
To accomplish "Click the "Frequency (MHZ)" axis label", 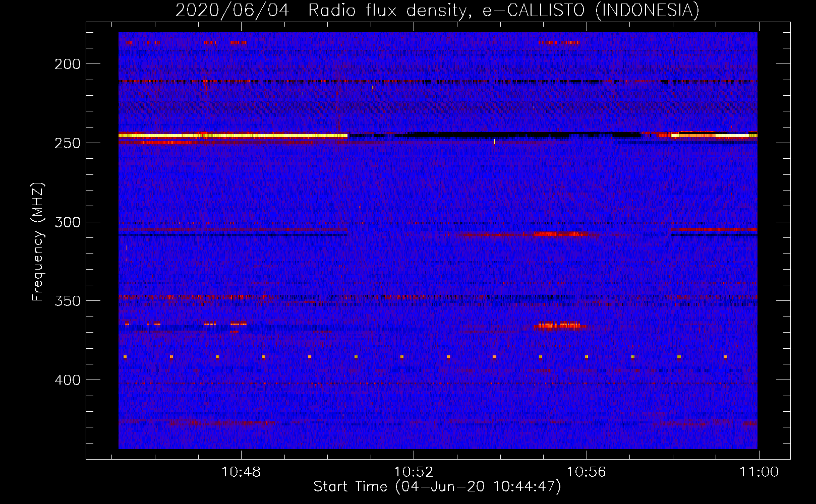I will tap(38, 242).
